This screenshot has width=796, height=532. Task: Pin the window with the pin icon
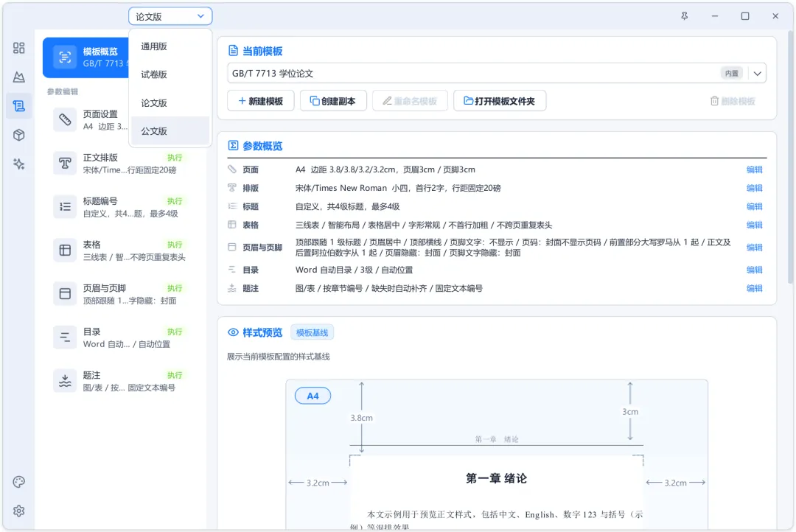coord(684,16)
